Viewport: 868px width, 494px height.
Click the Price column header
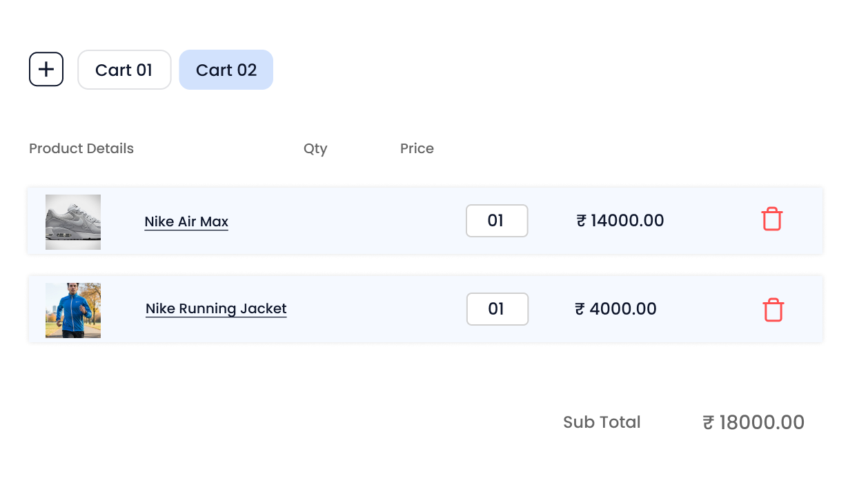coord(417,148)
